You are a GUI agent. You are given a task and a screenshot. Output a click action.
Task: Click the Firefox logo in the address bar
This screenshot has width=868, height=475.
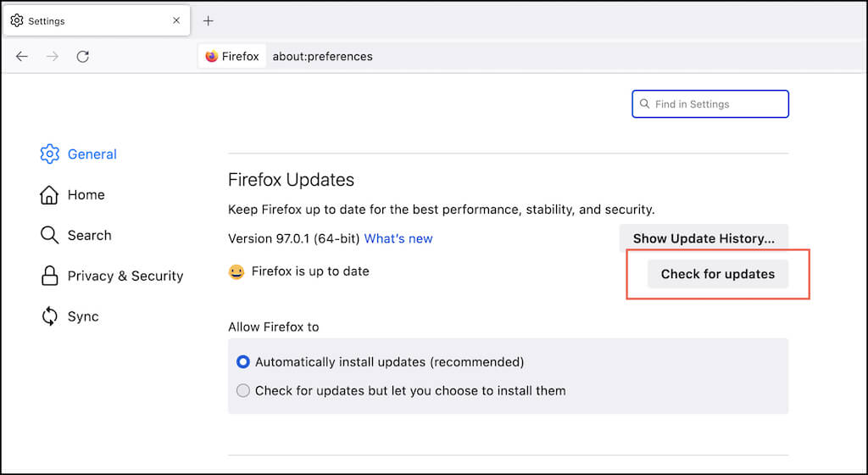point(212,57)
